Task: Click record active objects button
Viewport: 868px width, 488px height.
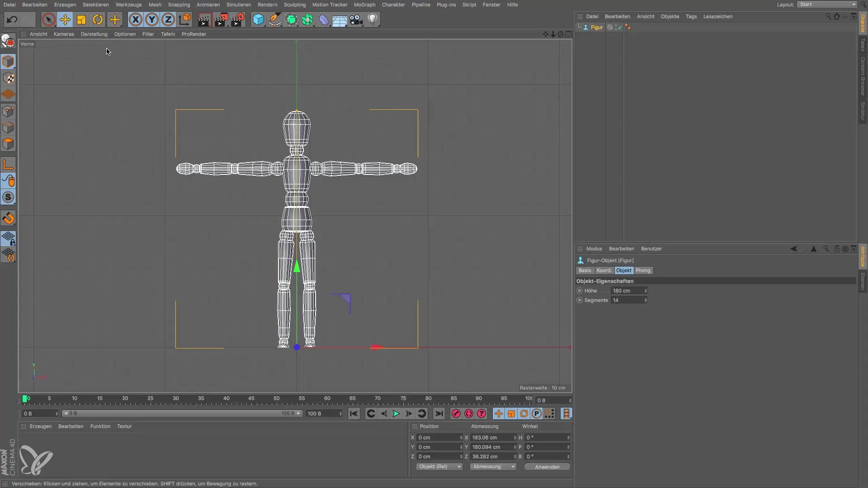Action: click(456, 414)
